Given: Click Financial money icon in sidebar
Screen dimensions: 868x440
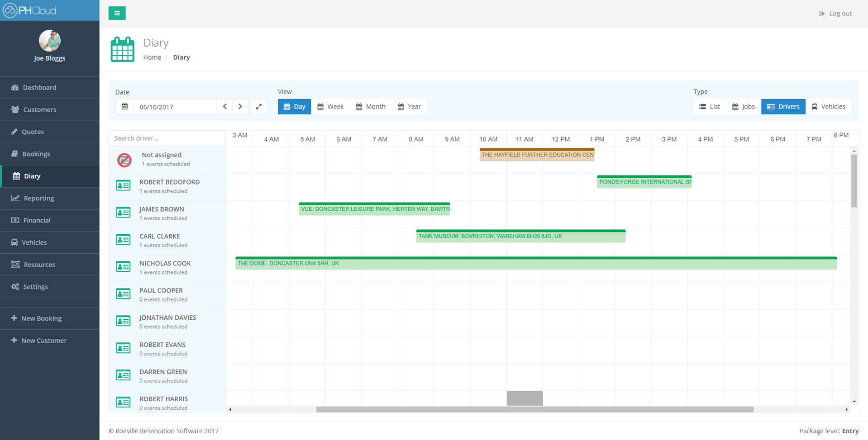Looking at the screenshot, I should pos(15,221).
